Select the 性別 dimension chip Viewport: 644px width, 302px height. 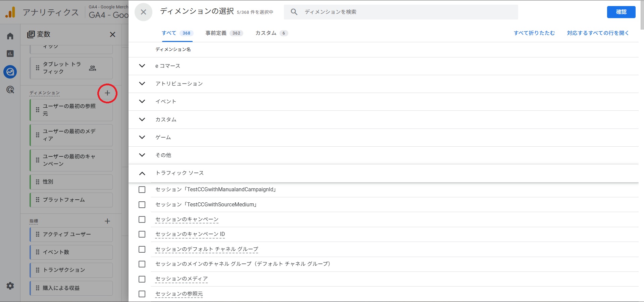(71, 182)
